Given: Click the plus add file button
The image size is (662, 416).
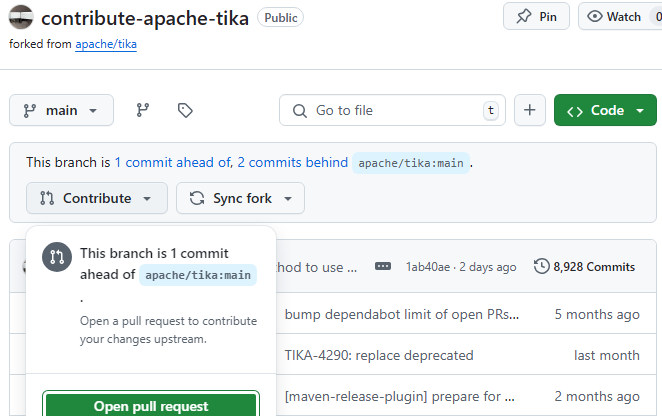Looking at the screenshot, I should tap(529, 110).
